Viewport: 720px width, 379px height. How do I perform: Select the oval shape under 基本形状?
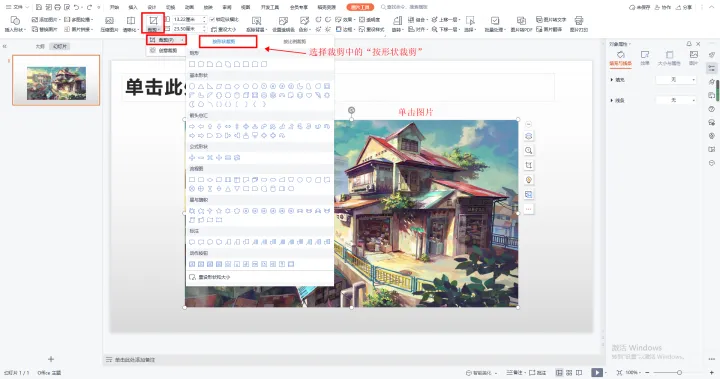coord(192,86)
